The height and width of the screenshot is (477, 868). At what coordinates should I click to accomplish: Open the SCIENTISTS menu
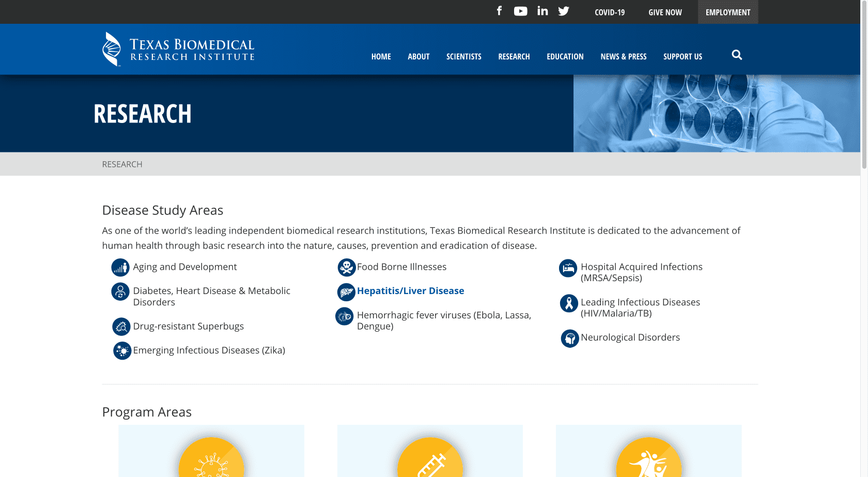pyautogui.click(x=464, y=56)
